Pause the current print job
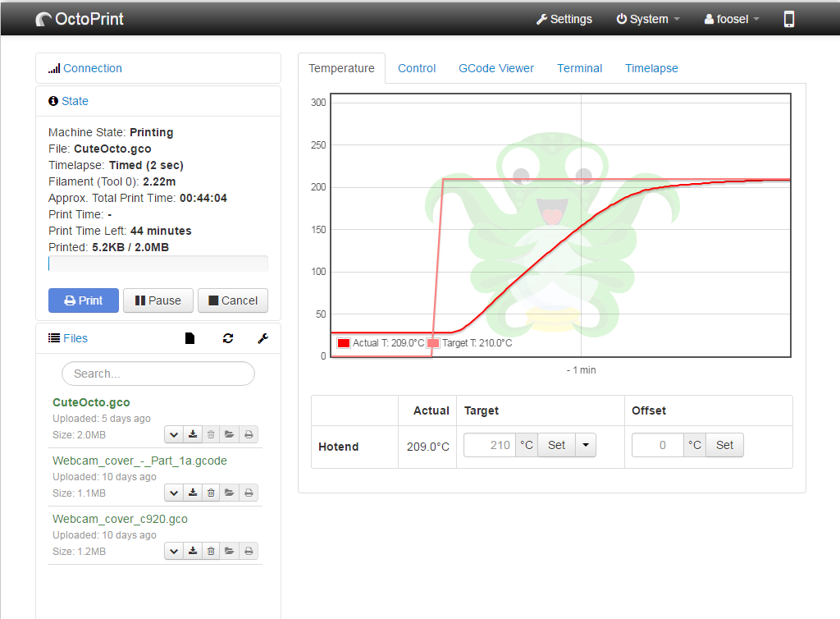The height and width of the screenshot is (619, 840). point(157,300)
